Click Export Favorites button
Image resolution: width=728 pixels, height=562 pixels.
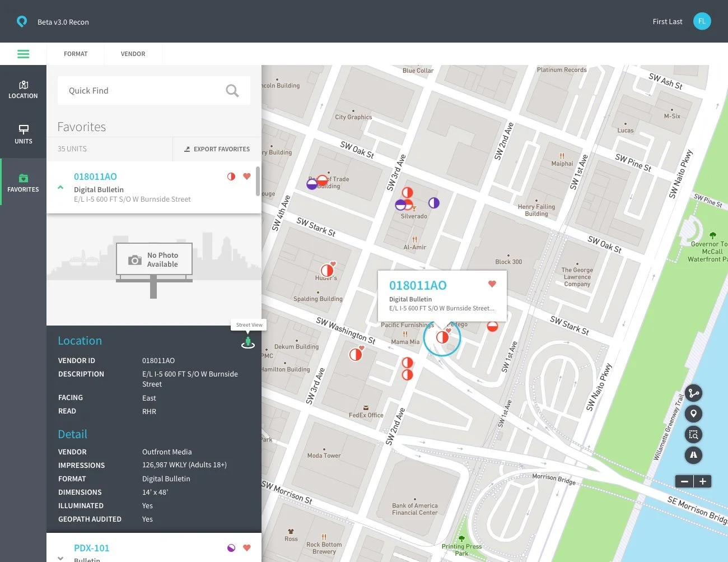click(x=217, y=149)
